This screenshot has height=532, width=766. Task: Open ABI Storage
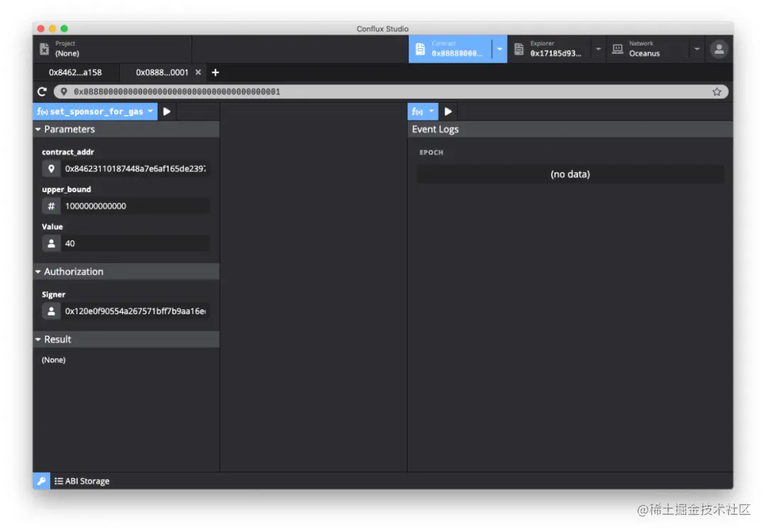82,481
